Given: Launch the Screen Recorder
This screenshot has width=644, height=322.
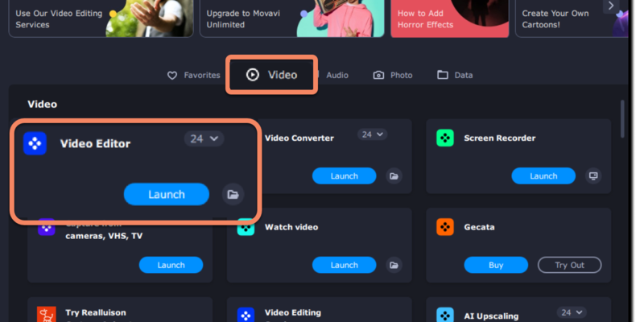Looking at the screenshot, I should pyautogui.click(x=543, y=175).
